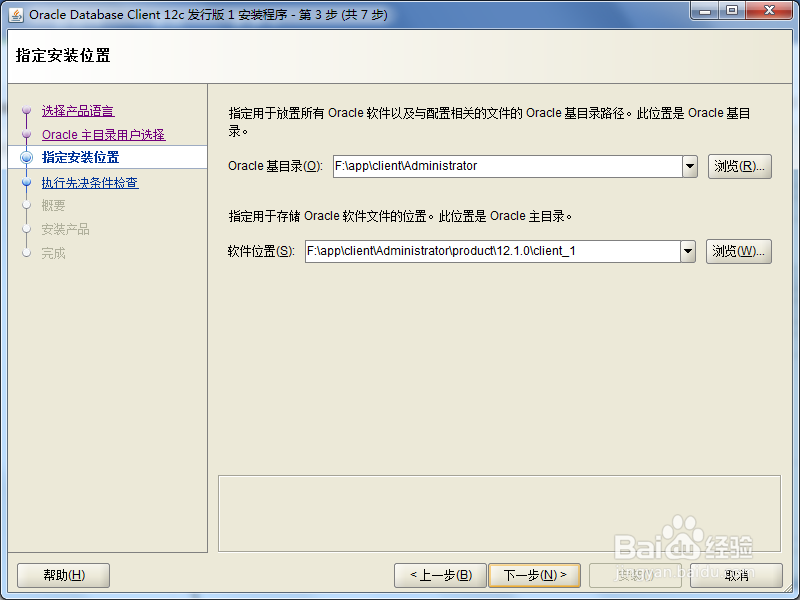This screenshot has width=800, height=600.
Task: Click the Java installer icon in title bar
Action: point(16,15)
